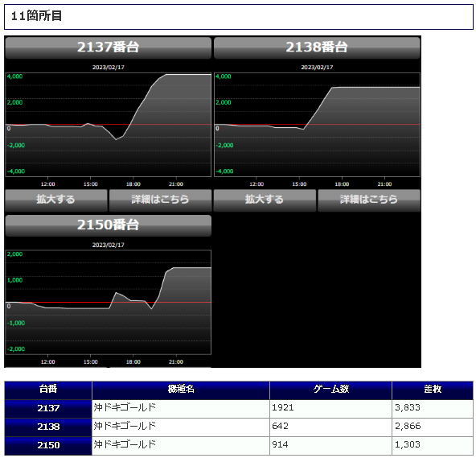Screen dimensions: 476x458
Task: Select table row number 2137
Action: pos(239,409)
